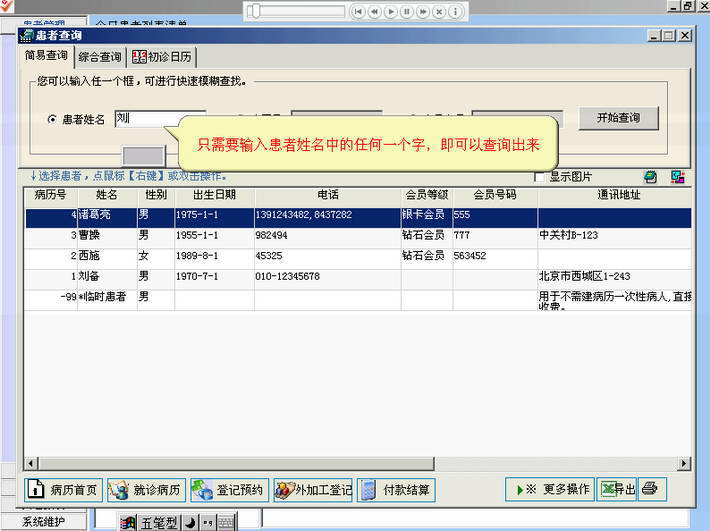This screenshot has height=531, width=710.
Task: Click the IME colorful logo icon
Action: [x=128, y=523]
